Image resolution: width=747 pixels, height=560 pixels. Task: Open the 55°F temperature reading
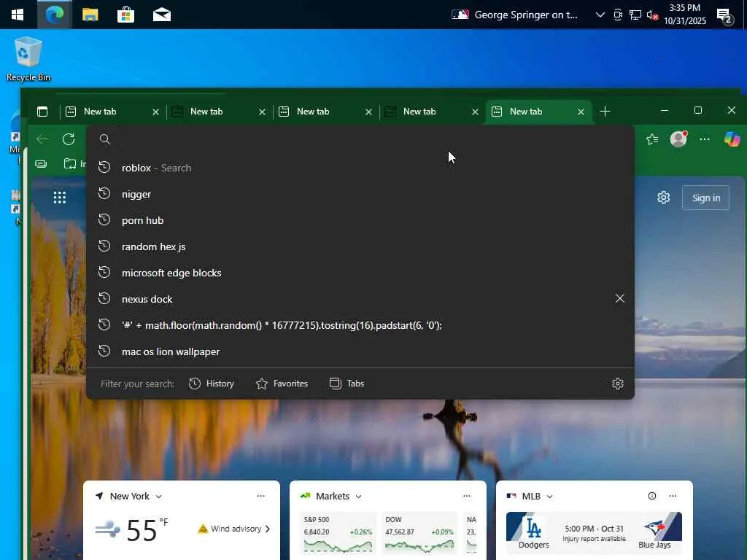(147, 529)
